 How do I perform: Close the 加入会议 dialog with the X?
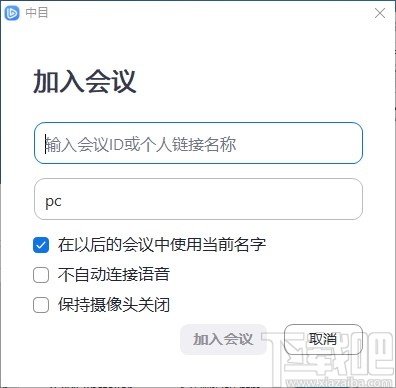pos(380,13)
